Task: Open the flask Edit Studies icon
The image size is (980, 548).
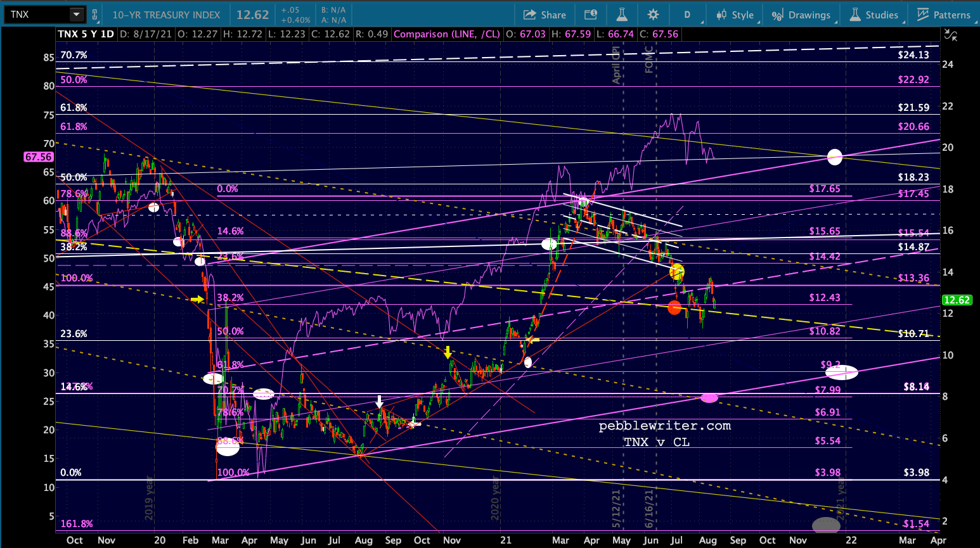Action: tap(622, 15)
